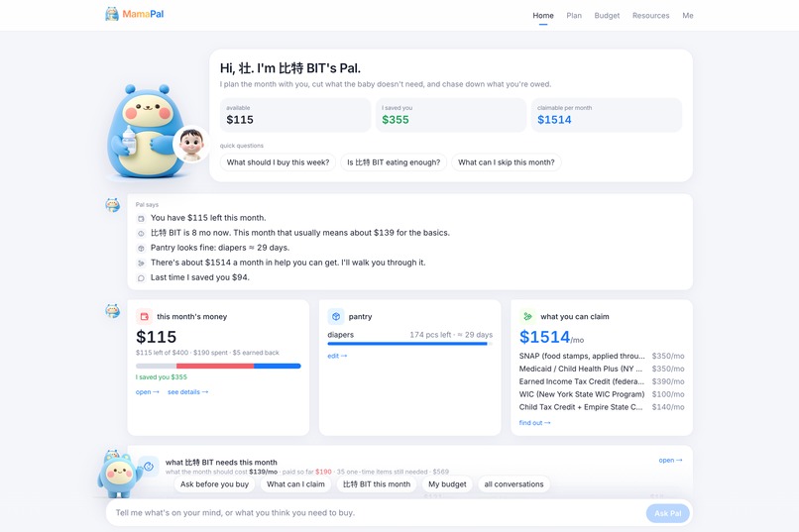The image size is (799, 532).
Task: Select the SNAP food stamps row
Action: 602,356
